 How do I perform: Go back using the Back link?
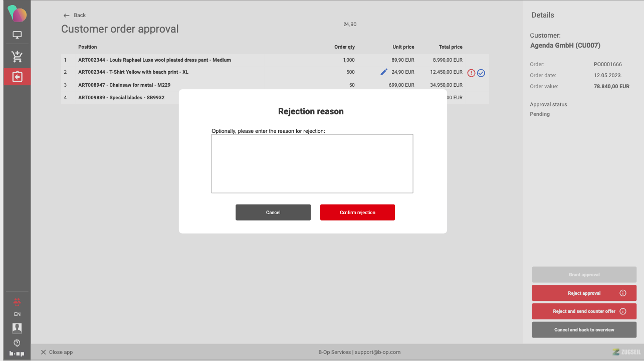pyautogui.click(x=75, y=16)
